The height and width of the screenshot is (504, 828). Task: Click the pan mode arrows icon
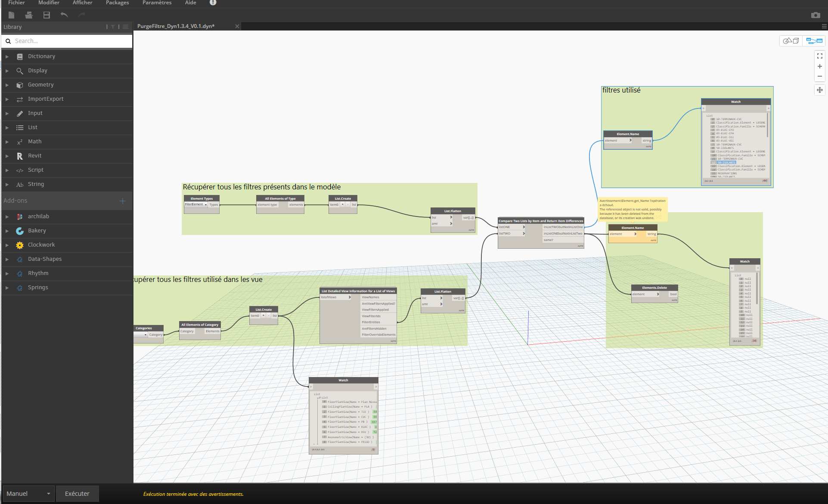coord(819,90)
